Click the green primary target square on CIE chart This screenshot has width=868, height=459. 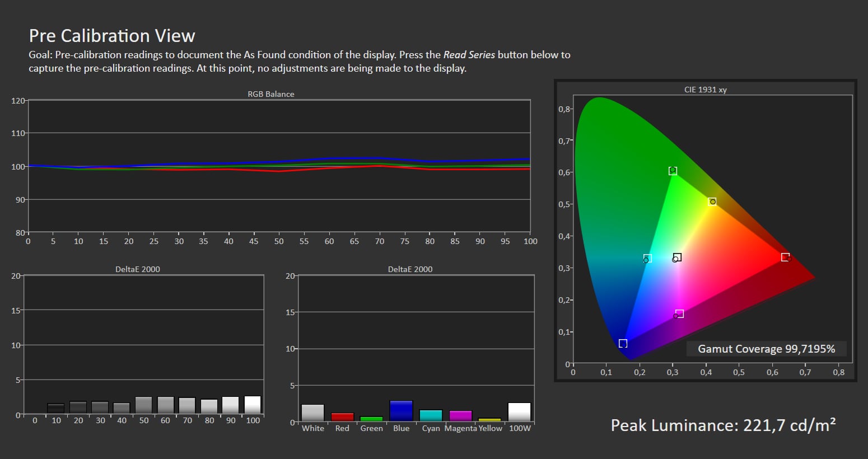[673, 171]
